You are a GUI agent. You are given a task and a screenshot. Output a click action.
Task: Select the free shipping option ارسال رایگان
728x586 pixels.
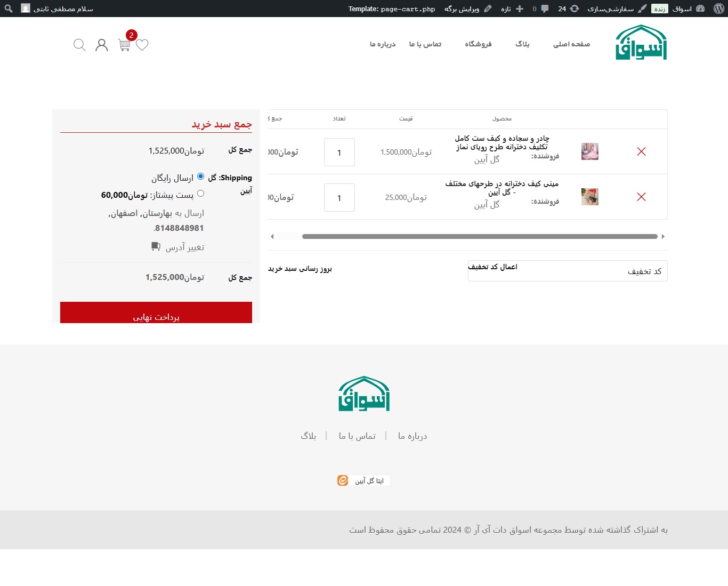pyautogui.click(x=200, y=175)
